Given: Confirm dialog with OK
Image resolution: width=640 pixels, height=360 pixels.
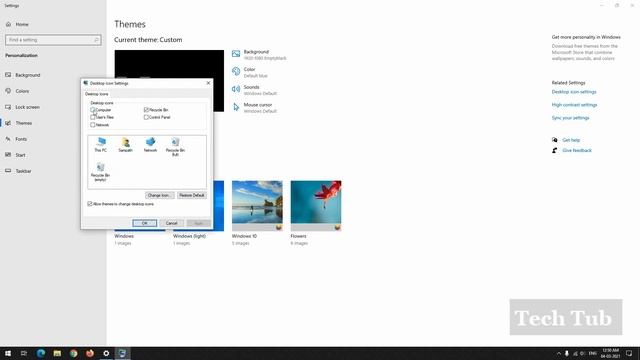Looking at the screenshot, I should 144,223.
